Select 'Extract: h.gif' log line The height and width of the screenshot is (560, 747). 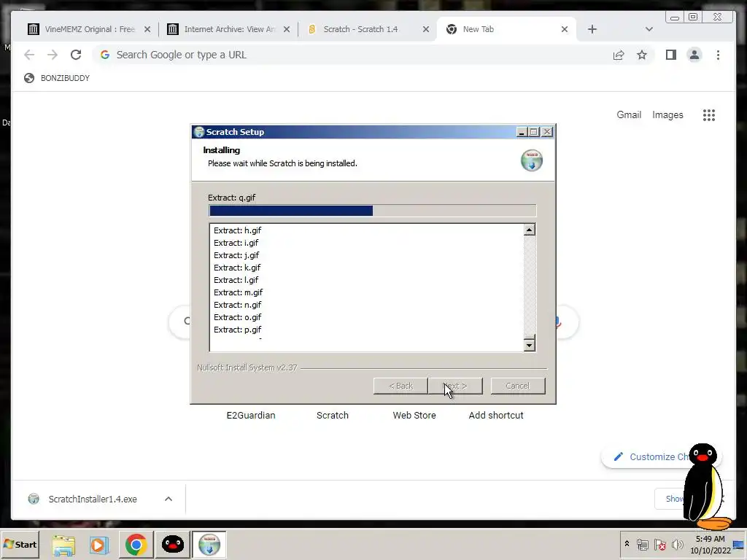[x=237, y=230]
